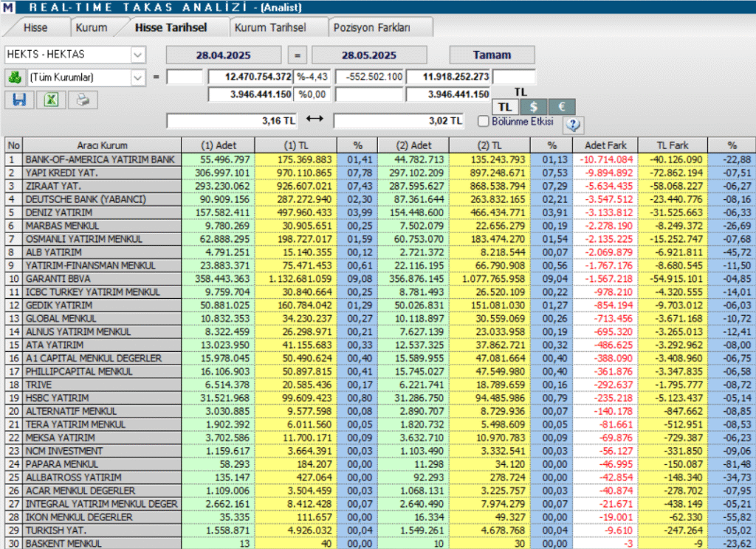This screenshot has height=549, width=756.
Task: Sort by Aracı Kurum column header
Action: [x=102, y=145]
